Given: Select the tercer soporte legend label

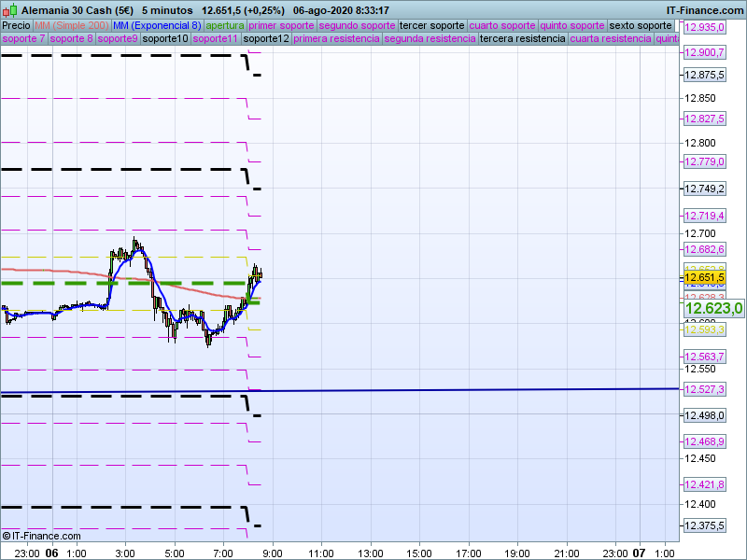Looking at the screenshot, I should [431, 25].
